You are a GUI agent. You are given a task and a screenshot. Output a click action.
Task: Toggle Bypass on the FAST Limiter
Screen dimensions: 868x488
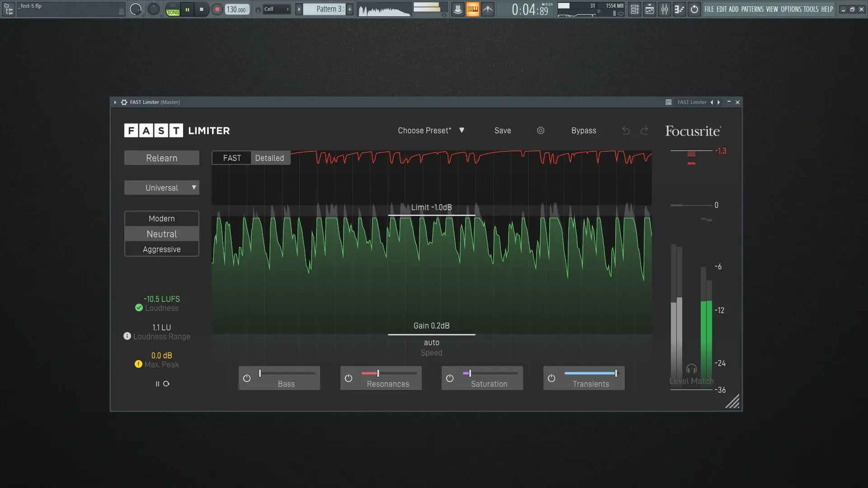point(583,131)
